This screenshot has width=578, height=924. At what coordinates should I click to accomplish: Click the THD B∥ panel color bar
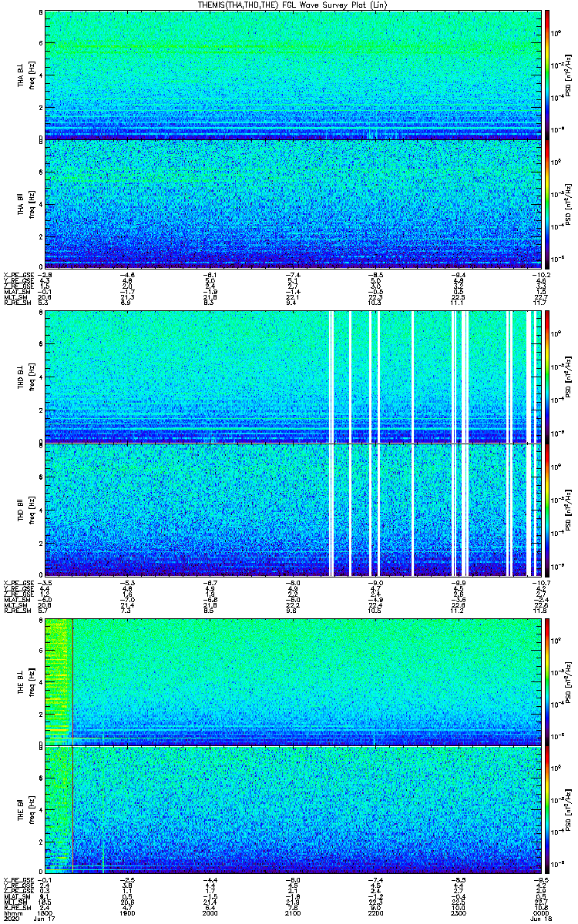(547, 509)
